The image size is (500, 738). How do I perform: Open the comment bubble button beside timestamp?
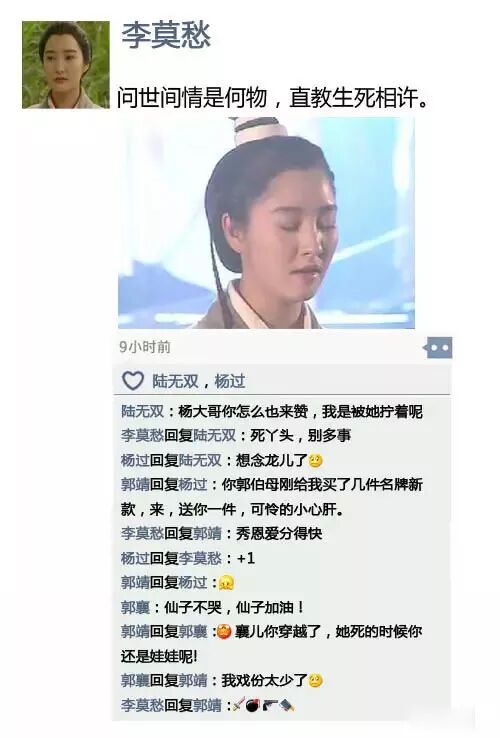point(438,348)
